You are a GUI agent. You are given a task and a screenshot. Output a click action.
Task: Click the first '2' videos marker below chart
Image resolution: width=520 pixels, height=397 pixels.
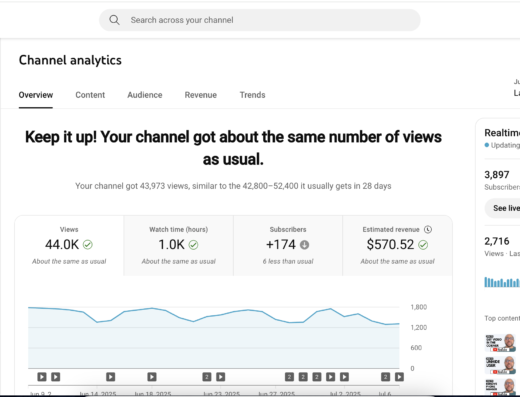coord(207,377)
